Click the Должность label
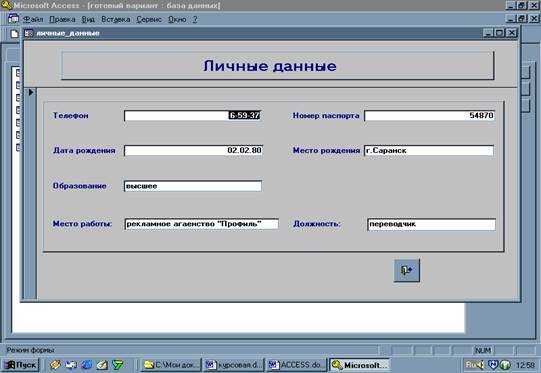Image resolution: width=541 pixels, height=373 pixels. click(317, 224)
